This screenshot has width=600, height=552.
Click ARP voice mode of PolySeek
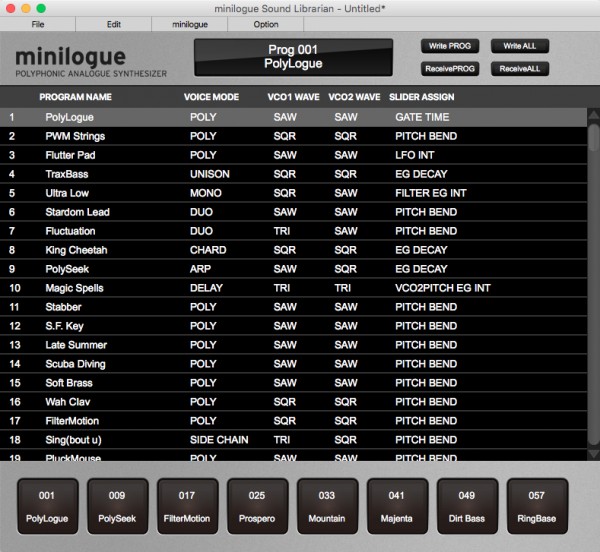coord(200,269)
